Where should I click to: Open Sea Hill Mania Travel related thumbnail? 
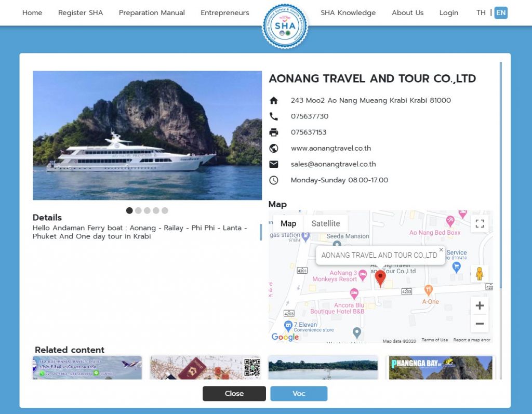pos(87,368)
